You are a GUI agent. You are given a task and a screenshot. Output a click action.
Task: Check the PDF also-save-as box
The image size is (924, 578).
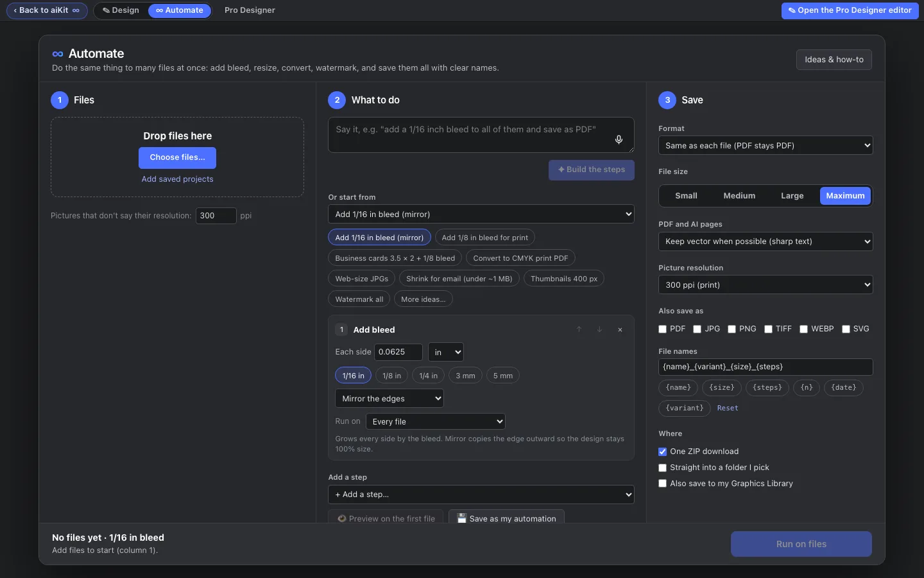(x=663, y=329)
